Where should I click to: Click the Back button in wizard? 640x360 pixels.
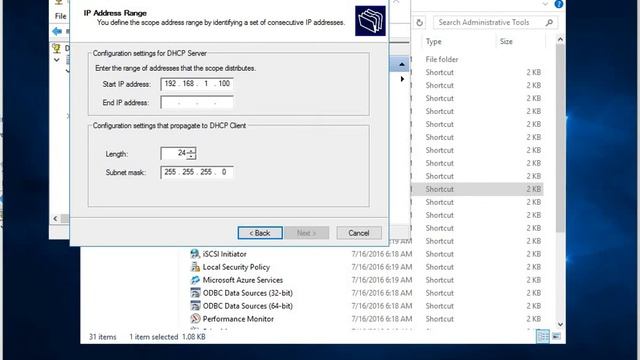point(260,233)
